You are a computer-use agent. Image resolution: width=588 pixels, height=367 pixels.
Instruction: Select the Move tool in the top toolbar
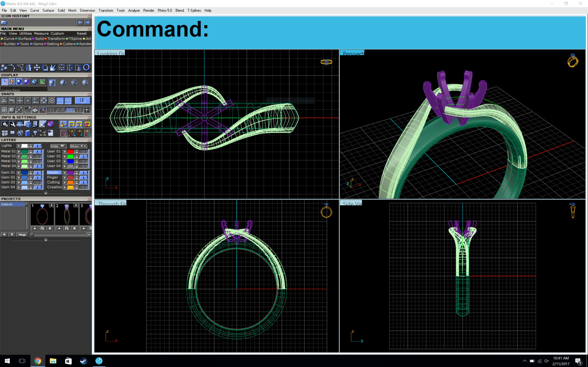click(x=37, y=68)
